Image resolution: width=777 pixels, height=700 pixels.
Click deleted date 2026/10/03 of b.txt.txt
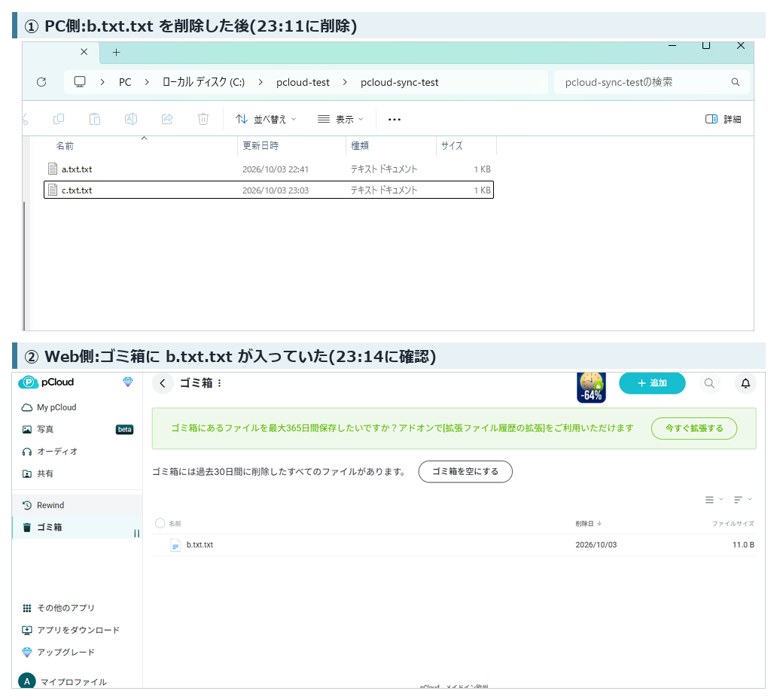[x=596, y=544]
